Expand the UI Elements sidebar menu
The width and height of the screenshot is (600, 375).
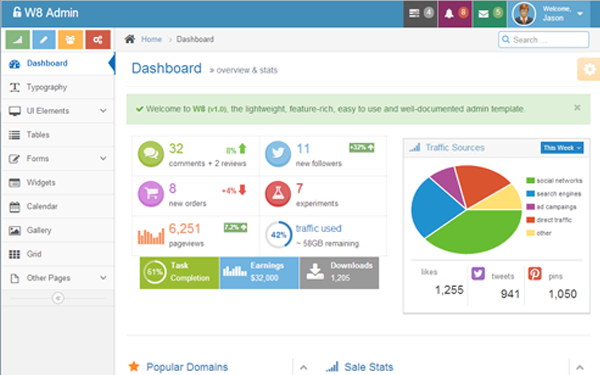click(x=58, y=111)
